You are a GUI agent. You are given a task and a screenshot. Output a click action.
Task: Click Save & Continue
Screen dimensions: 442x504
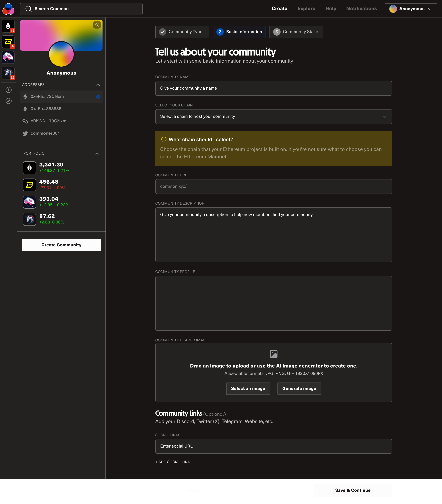[353, 490]
